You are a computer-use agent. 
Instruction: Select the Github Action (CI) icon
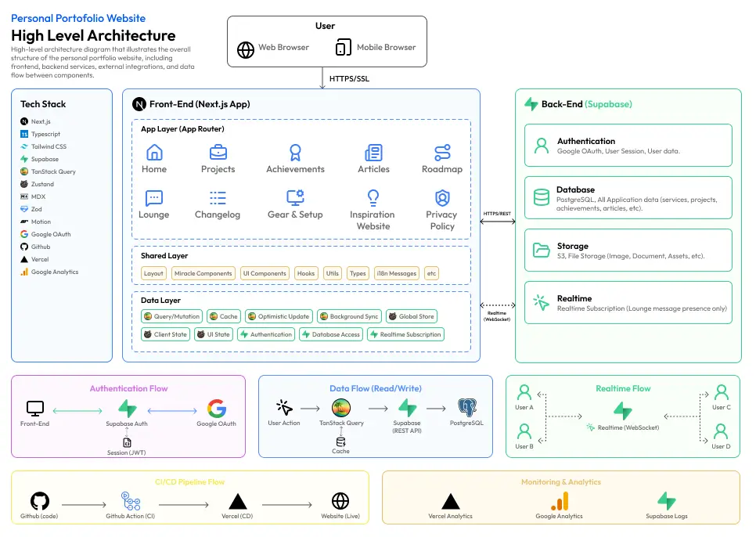pos(131,501)
